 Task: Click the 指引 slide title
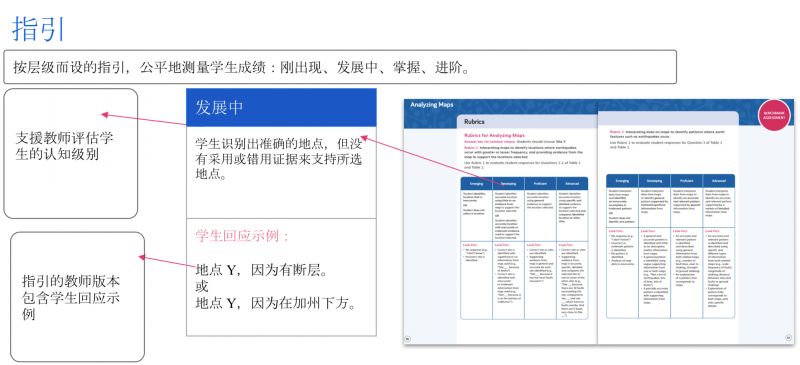(x=39, y=28)
